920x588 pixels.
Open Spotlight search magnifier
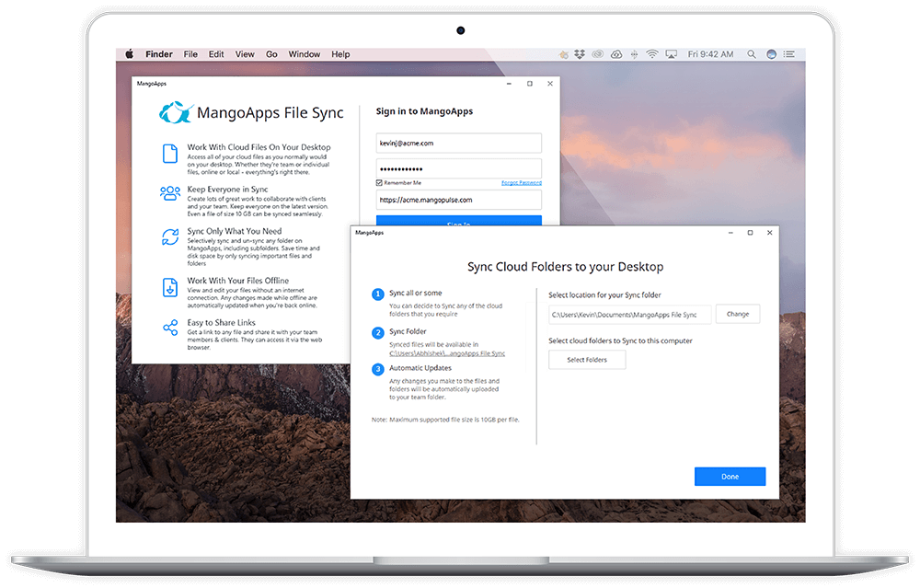(x=751, y=54)
